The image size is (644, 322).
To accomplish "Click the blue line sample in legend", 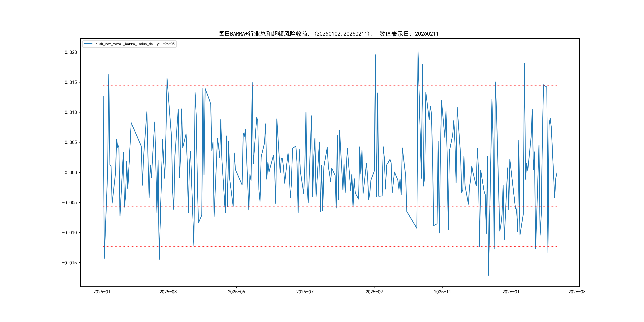I will coord(88,44).
